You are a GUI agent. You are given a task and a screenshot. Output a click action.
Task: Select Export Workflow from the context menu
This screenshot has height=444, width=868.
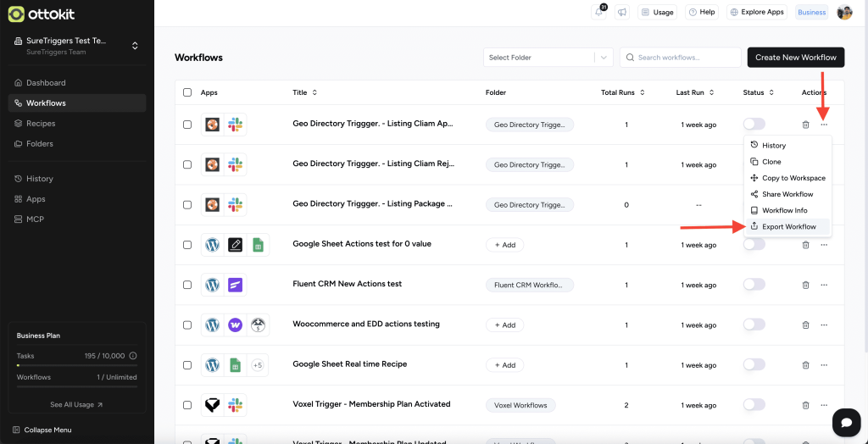tap(788, 227)
